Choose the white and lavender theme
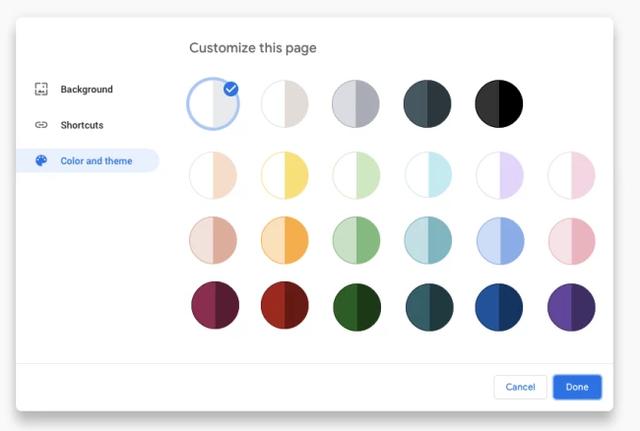The width and height of the screenshot is (640, 431). (x=500, y=176)
